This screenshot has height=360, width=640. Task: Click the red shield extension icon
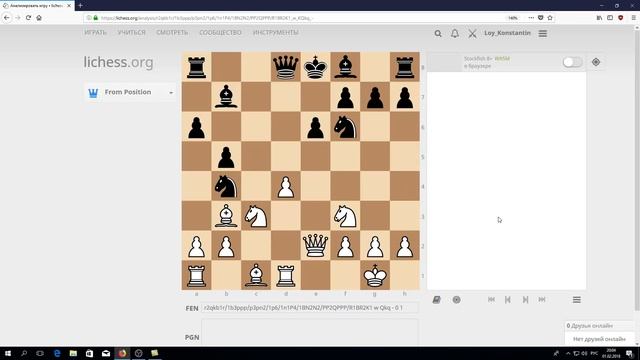point(620,18)
